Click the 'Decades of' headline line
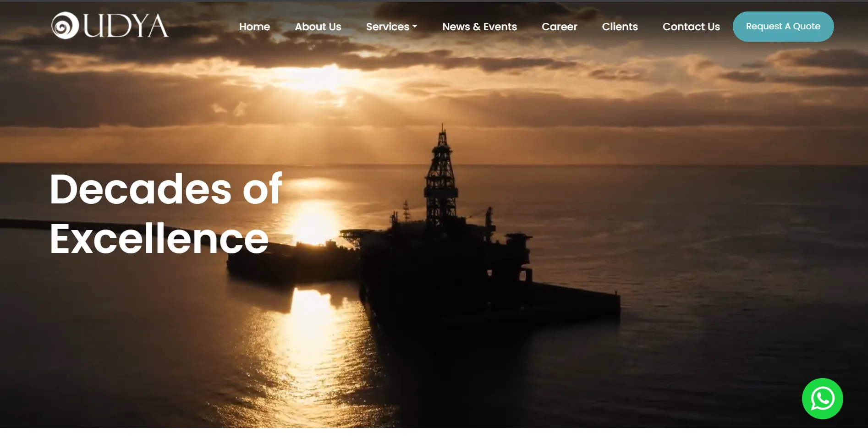This screenshot has height=444, width=868. [166, 189]
